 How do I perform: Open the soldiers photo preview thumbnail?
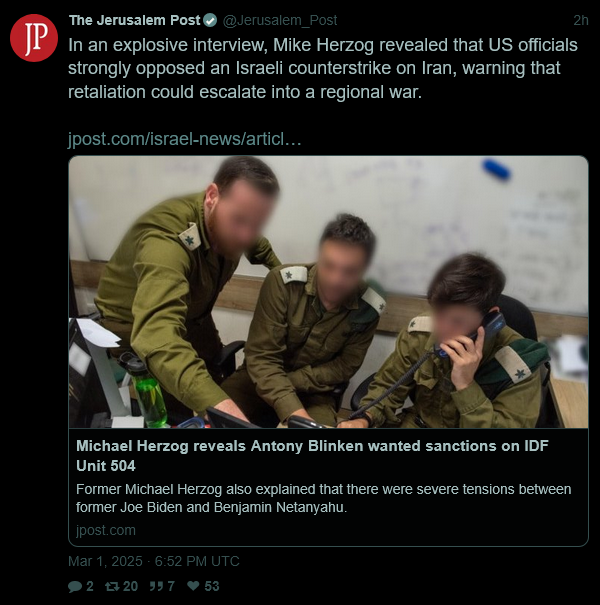point(328,292)
